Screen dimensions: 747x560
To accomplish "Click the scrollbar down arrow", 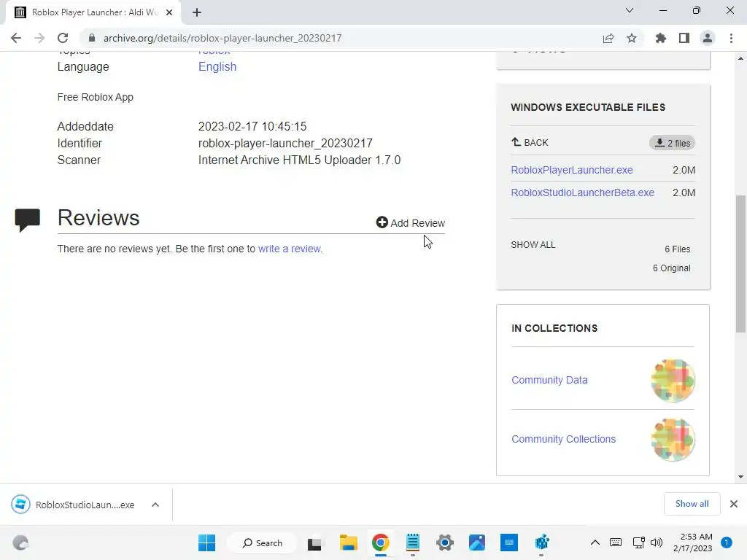I will [740, 477].
